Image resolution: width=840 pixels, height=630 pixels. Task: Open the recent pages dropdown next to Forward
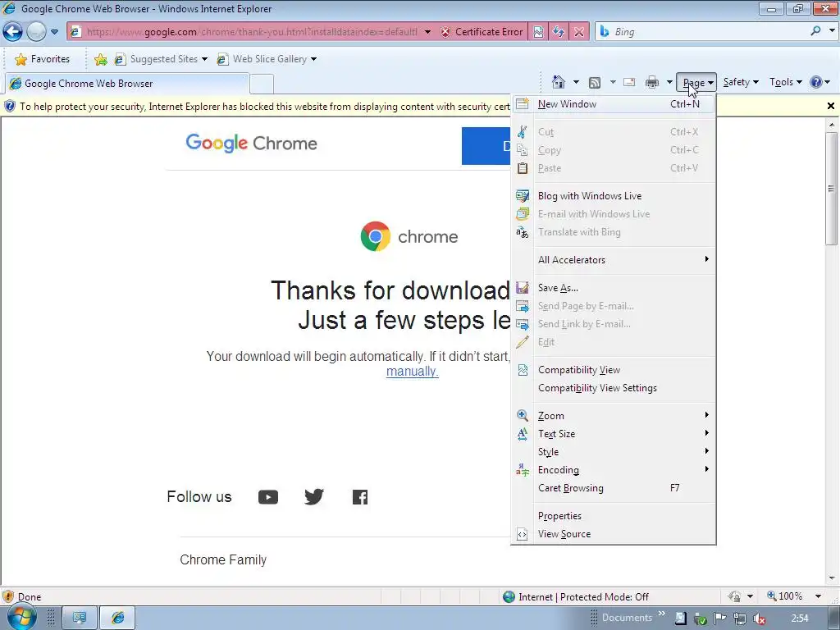55,32
